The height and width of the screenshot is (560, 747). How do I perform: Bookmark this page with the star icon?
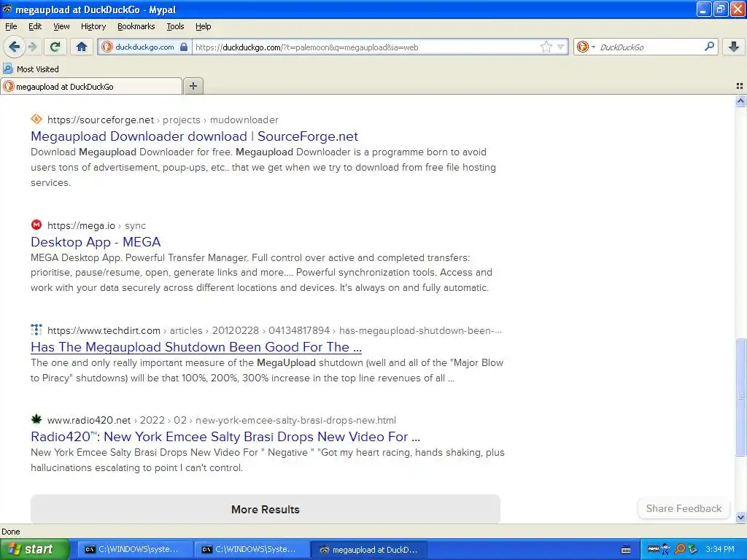[x=546, y=47]
